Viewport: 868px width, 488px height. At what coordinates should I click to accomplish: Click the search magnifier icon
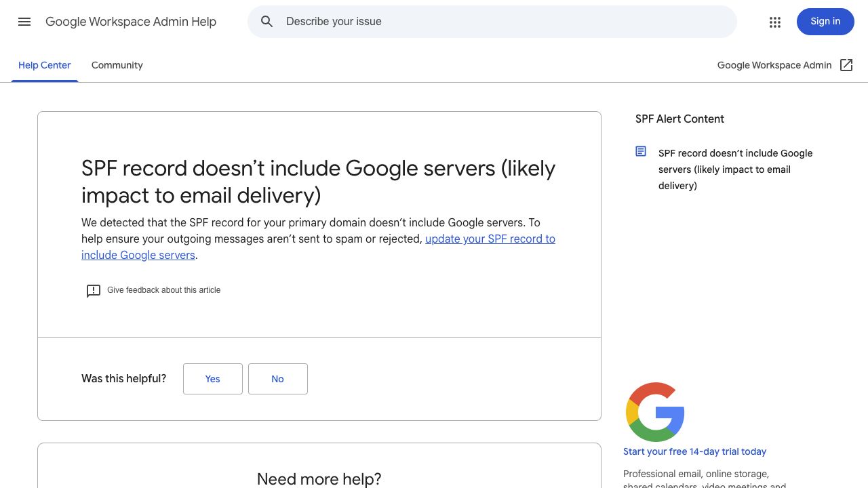point(267,22)
